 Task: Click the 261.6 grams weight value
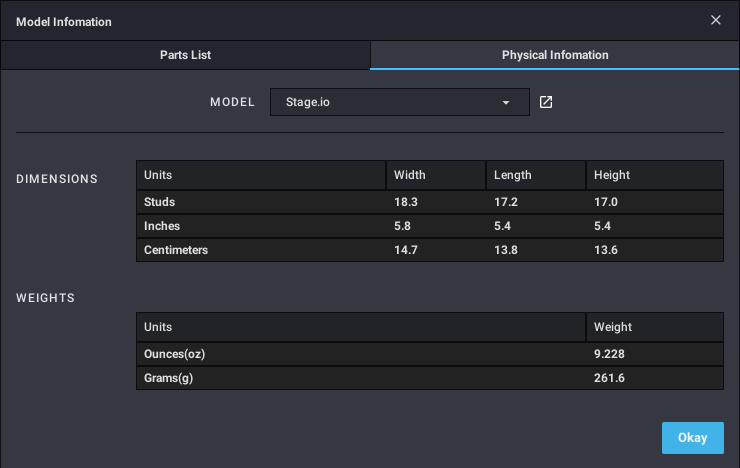610,378
